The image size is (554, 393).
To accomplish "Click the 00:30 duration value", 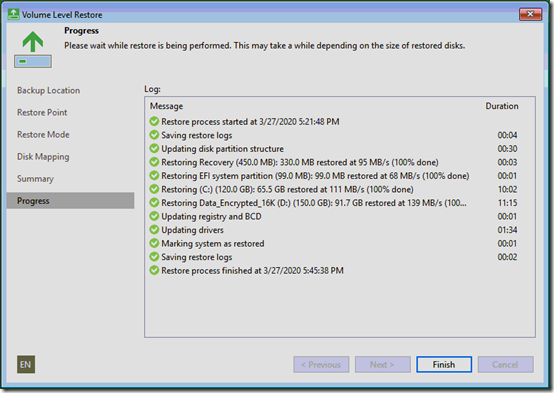I will 507,149.
